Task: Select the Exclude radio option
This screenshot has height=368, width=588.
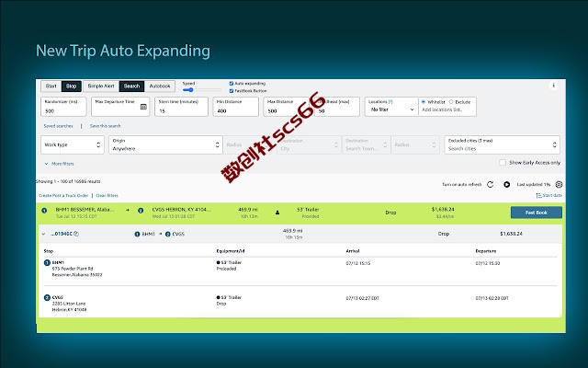Action: coord(451,102)
